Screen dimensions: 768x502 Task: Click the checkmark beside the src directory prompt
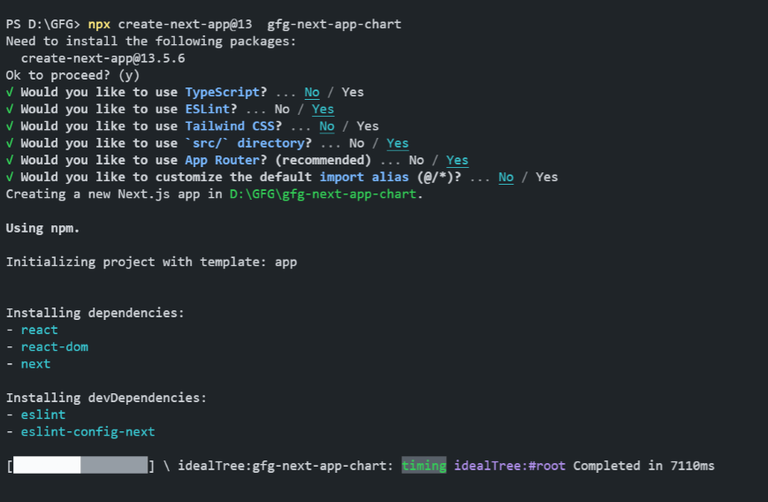10,143
